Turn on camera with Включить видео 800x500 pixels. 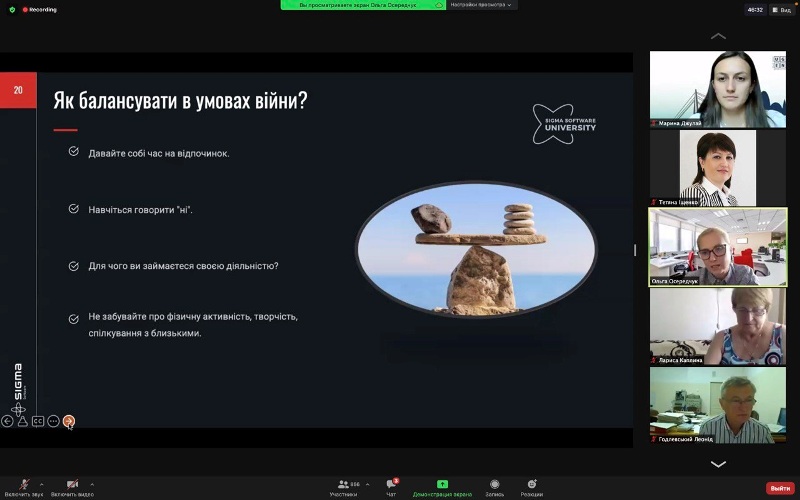point(72,487)
